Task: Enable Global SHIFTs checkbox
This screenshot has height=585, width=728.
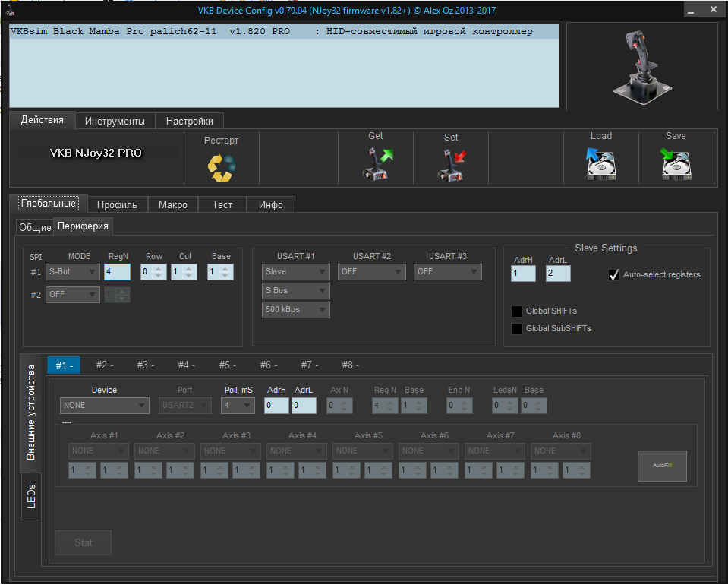Action: [x=517, y=311]
